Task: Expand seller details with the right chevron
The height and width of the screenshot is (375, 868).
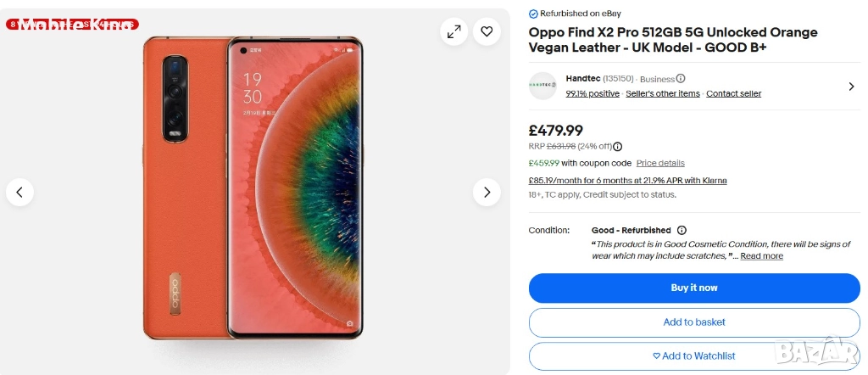Action: pos(851,86)
